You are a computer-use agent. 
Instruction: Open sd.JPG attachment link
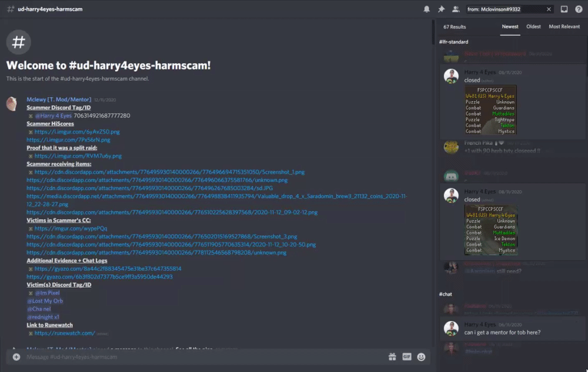[149, 188]
